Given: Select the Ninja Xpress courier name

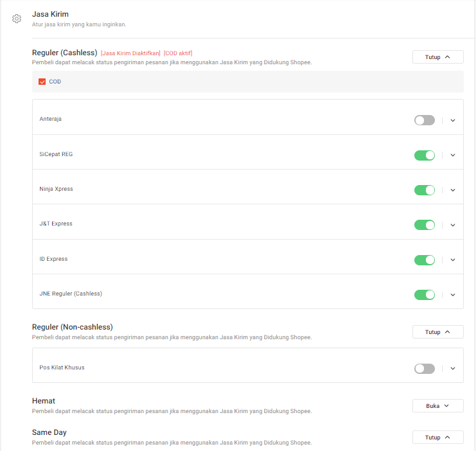Looking at the screenshot, I should click(x=56, y=189).
